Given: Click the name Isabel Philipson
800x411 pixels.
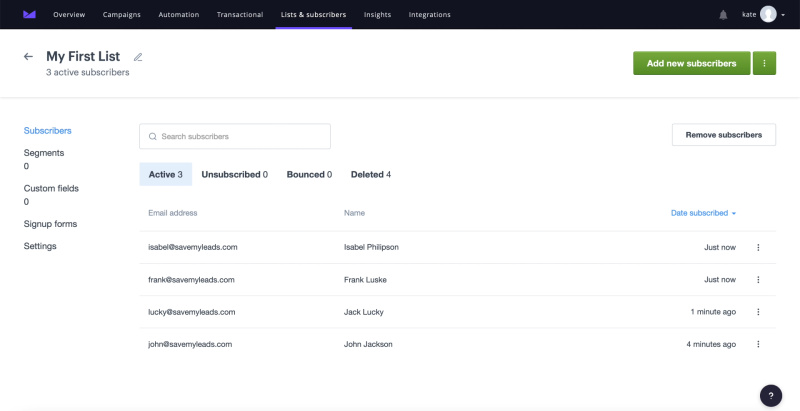Looking at the screenshot, I should [371, 247].
